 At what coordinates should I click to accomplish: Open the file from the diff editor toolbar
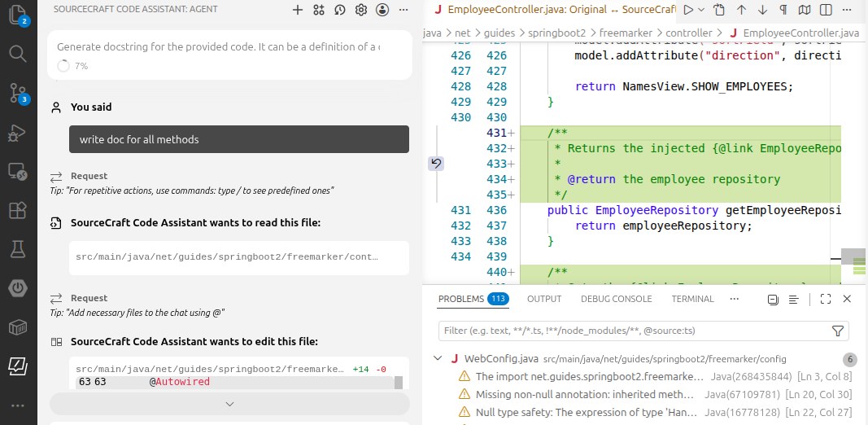pyautogui.click(x=719, y=10)
